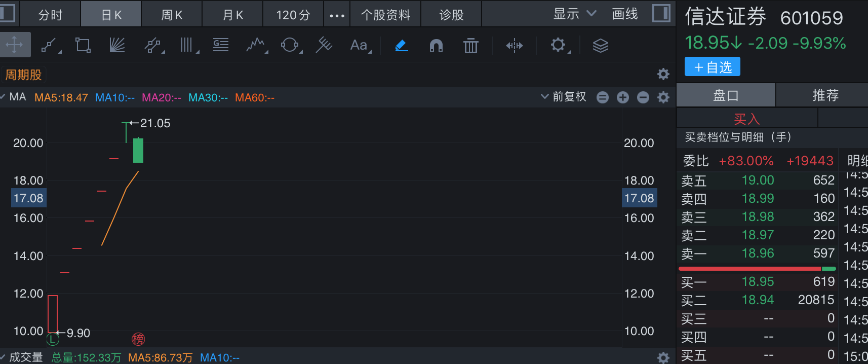Switch to the 推荐 tab
Viewport: 868px width, 364px height.
[x=825, y=95]
